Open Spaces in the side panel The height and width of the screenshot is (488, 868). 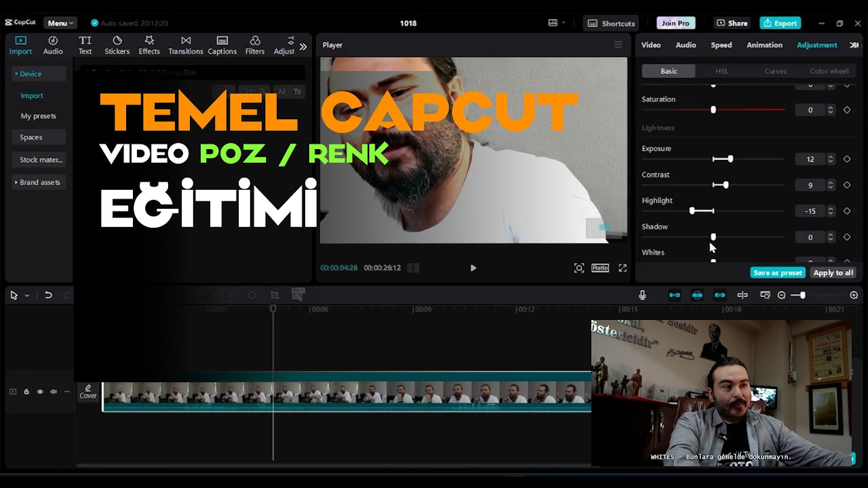[x=39, y=137]
